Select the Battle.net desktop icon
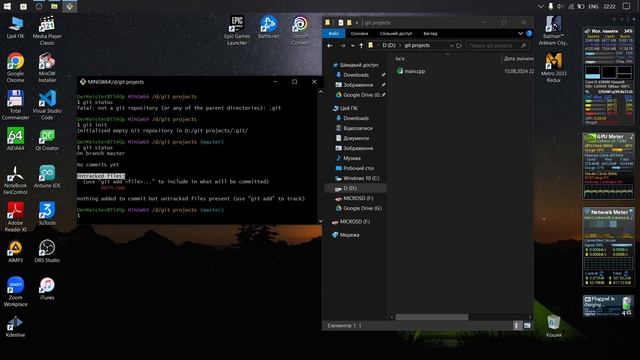The image size is (640, 360). 269,27
